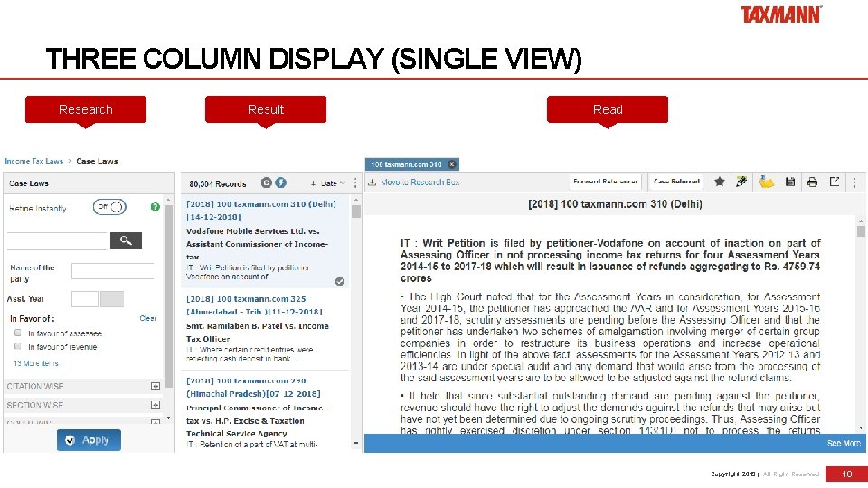868x488 pixels.
Task: Open Read panel three-dot menu
Action: click(x=854, y=182)
